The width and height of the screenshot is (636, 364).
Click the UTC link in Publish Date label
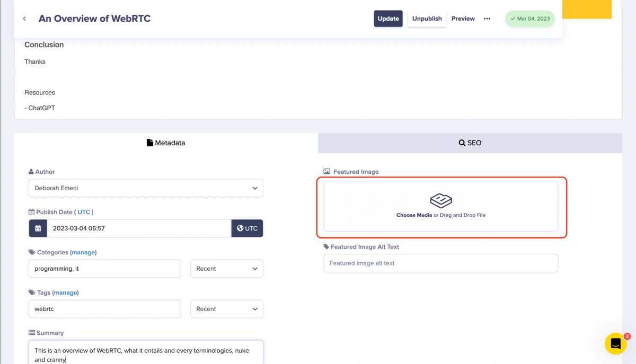point(84,212)
